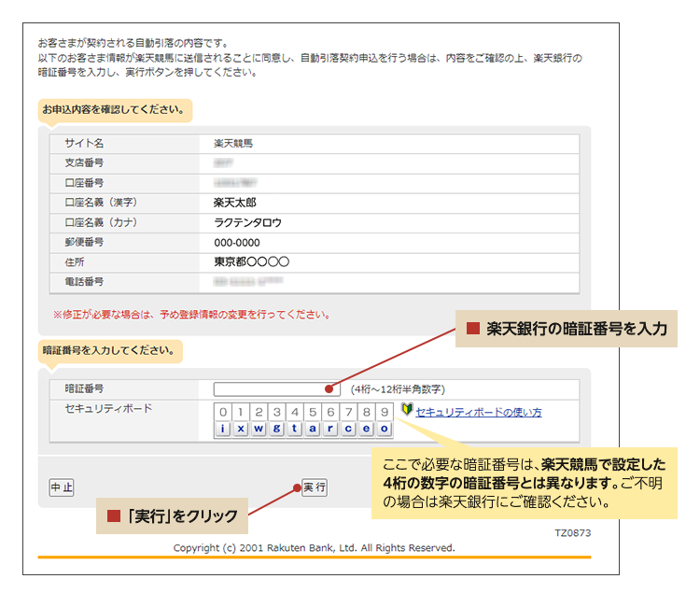Click security board key 'g'

277,429
